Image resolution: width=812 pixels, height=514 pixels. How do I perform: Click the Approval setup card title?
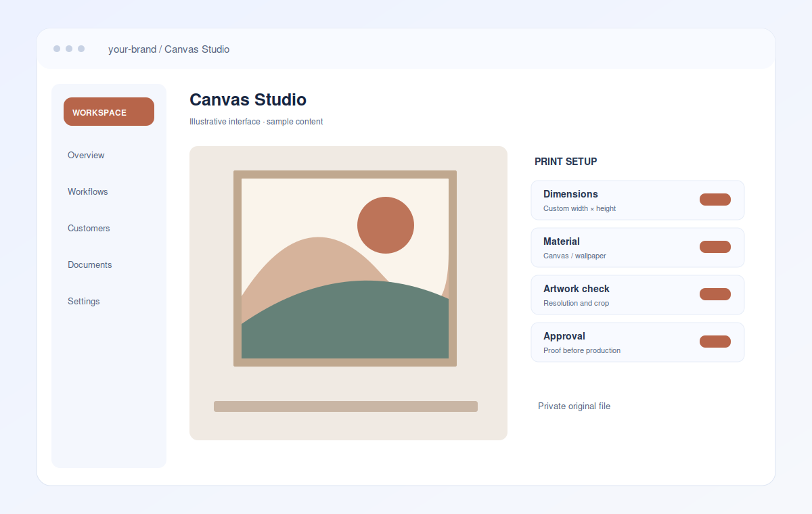pos(564,336)
